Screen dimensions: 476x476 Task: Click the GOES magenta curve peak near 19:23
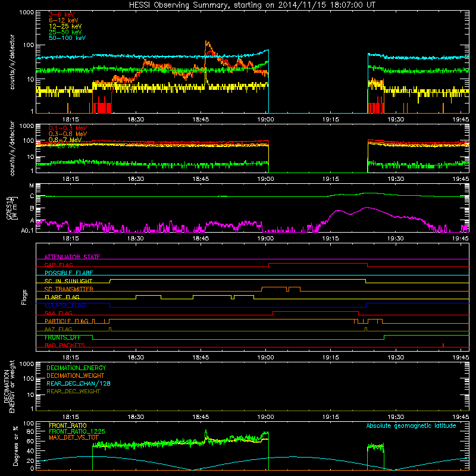coord(367,208)
